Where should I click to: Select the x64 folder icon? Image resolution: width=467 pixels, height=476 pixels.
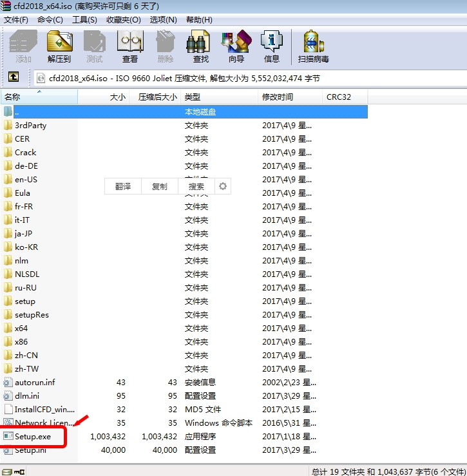coord(8,328)
